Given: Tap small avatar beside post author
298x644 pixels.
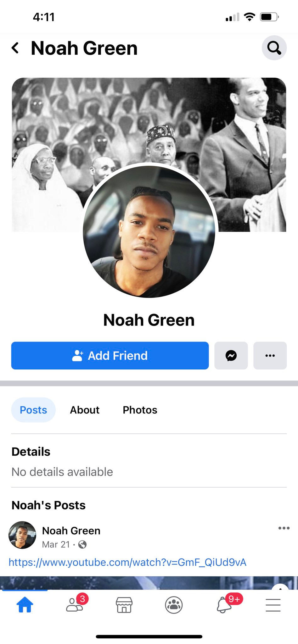Looking at the screenshot, I should (22, 535).
